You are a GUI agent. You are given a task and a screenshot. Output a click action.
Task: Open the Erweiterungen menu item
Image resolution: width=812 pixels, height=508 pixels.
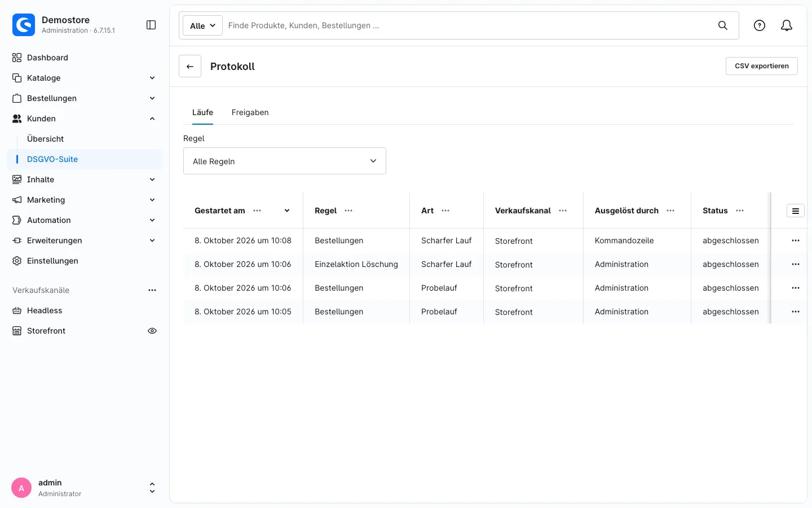click(x=85, y=240)
